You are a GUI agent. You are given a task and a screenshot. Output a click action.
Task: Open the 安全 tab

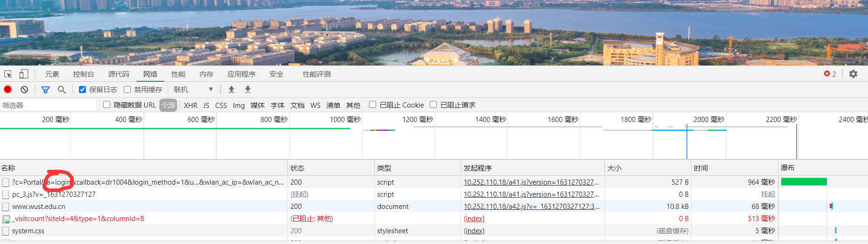(277, 74)
